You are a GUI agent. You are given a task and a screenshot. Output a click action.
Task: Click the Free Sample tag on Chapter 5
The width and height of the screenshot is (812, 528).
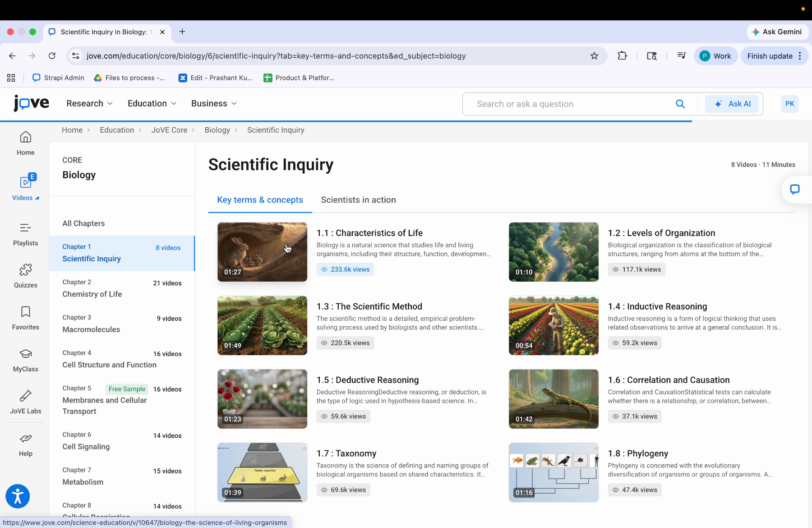(127, 389)
